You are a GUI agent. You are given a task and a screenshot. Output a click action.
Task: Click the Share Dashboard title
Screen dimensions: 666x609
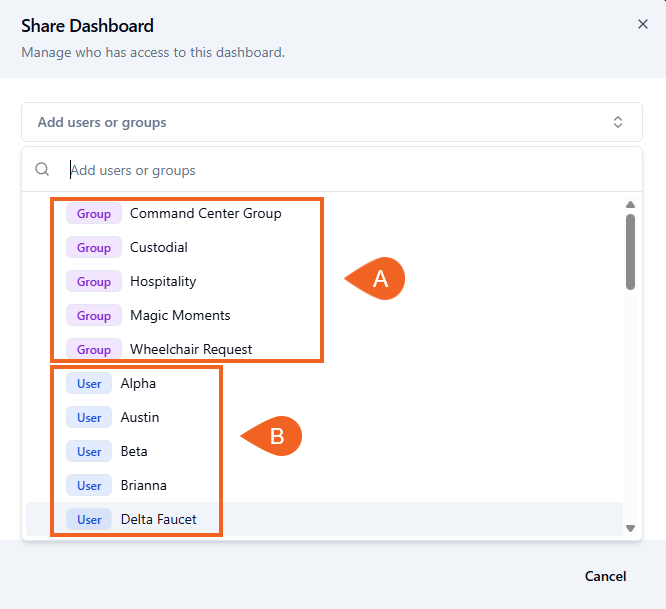[x=87, y=26]
